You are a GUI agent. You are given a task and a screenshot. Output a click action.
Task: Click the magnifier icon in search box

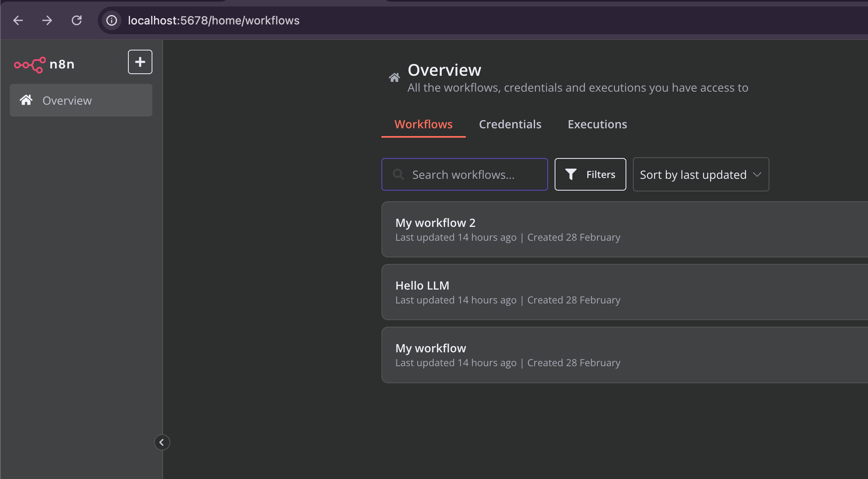coord(399,174)
